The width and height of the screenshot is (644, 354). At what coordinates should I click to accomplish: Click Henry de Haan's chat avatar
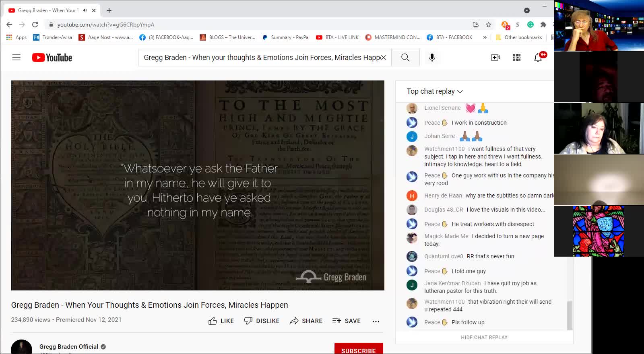pyautogui.click(x=412, y=196)
